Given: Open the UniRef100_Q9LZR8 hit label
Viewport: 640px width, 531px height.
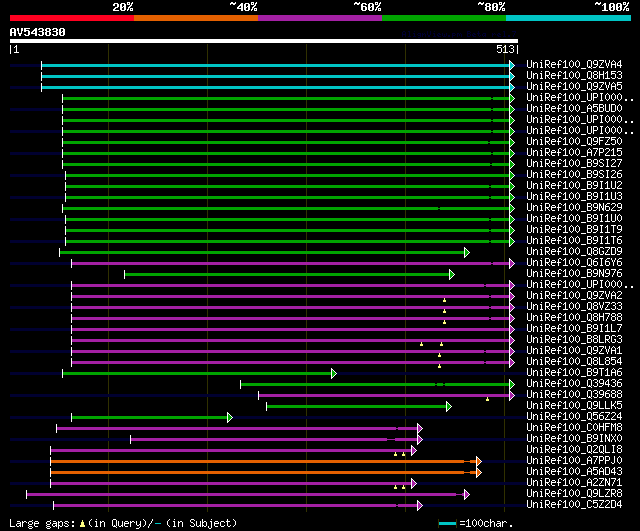Looking at the screenshot, I should click(574, 494).
